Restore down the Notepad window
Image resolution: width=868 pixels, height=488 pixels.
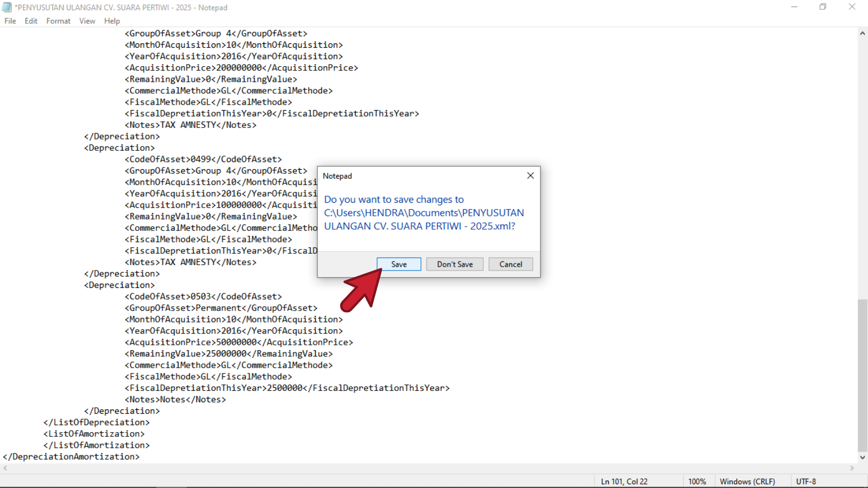823,7
